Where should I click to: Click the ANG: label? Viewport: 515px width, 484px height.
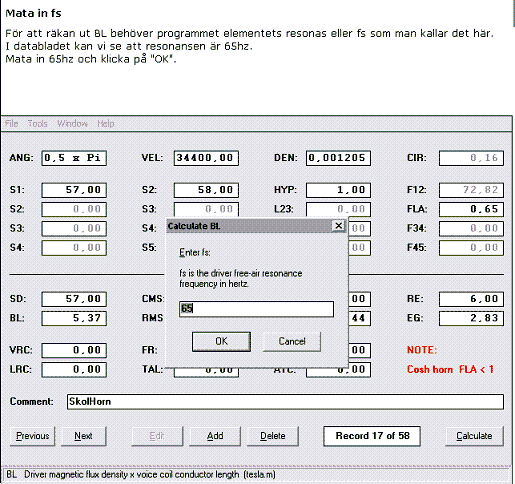(x=21, y=158)
